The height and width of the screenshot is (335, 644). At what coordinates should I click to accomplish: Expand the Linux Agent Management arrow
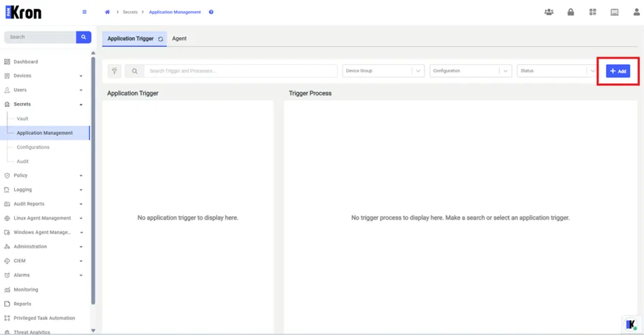pyautogui.click(x=81, y=218)
